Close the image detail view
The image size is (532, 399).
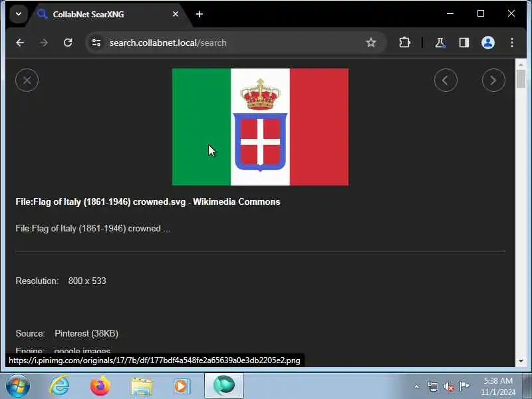coord(27,80)
